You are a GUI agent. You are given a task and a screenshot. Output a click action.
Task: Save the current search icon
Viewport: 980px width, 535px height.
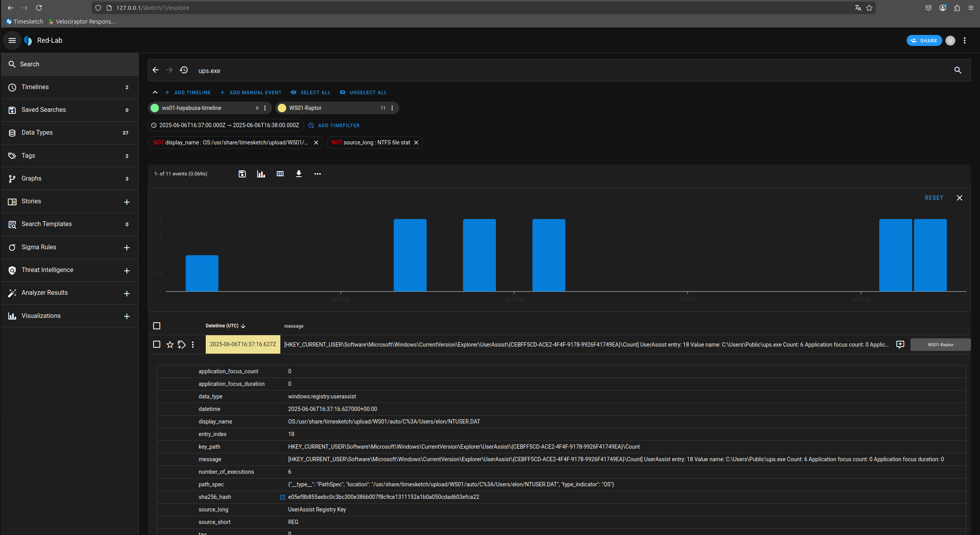pyautogui.click(x=242, y=174)
